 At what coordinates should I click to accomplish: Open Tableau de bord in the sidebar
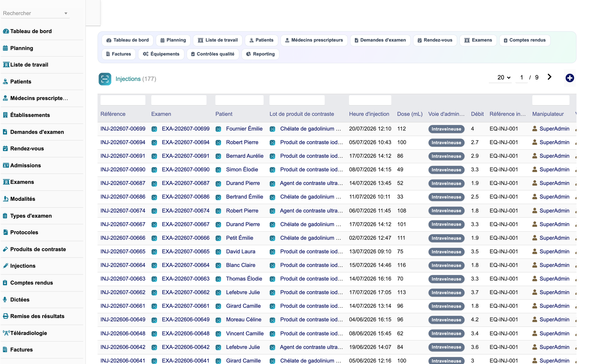pos(31,31)
